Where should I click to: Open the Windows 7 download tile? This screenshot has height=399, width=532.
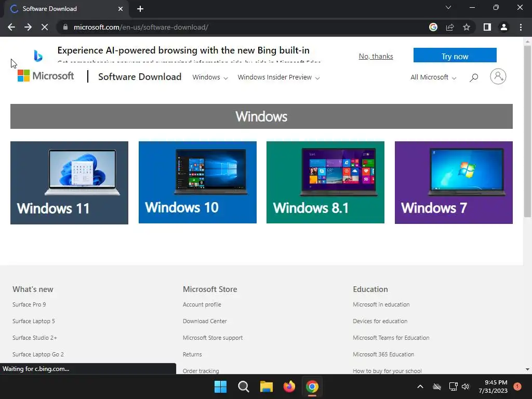click(x=454, y=182)
